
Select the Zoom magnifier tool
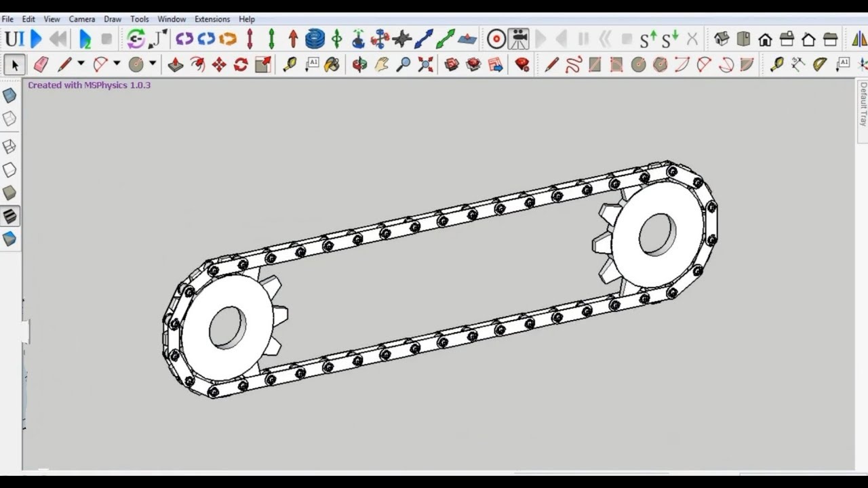[x=403, y=65]
